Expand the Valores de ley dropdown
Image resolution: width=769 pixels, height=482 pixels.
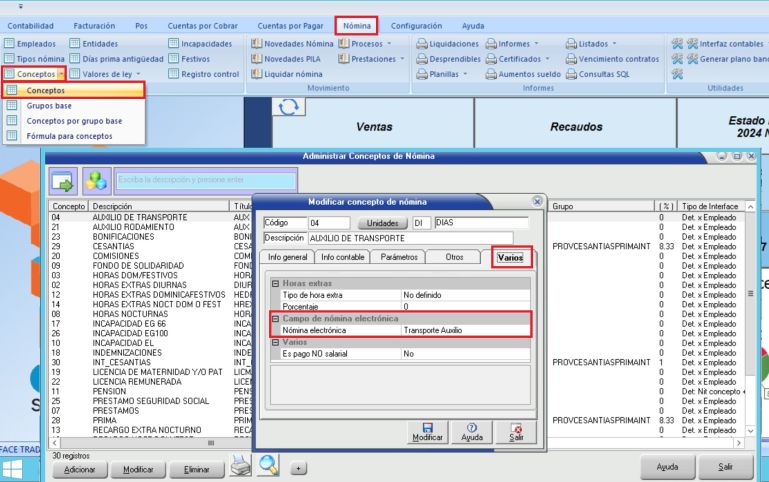point(139,74)
